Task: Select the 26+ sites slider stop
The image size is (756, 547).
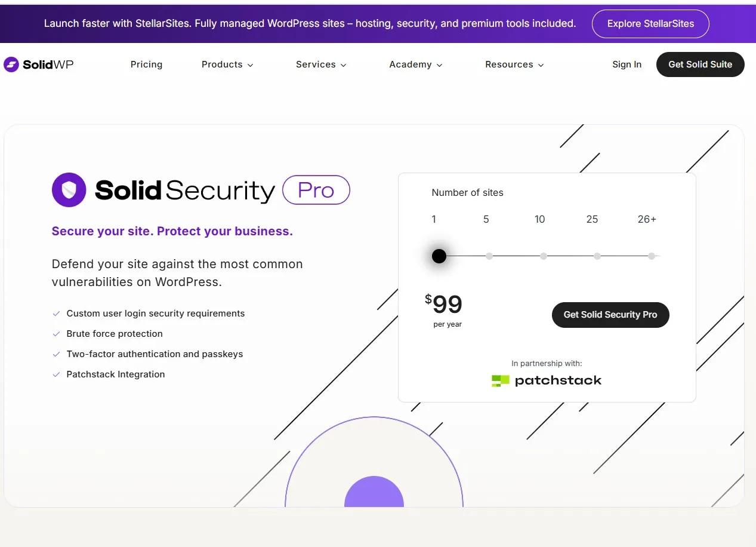Action: (651, 256)
